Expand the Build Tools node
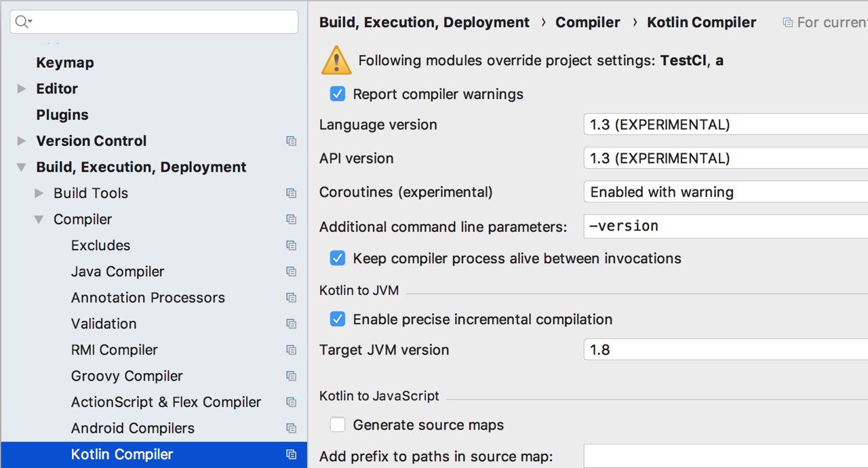 [39, 193]
